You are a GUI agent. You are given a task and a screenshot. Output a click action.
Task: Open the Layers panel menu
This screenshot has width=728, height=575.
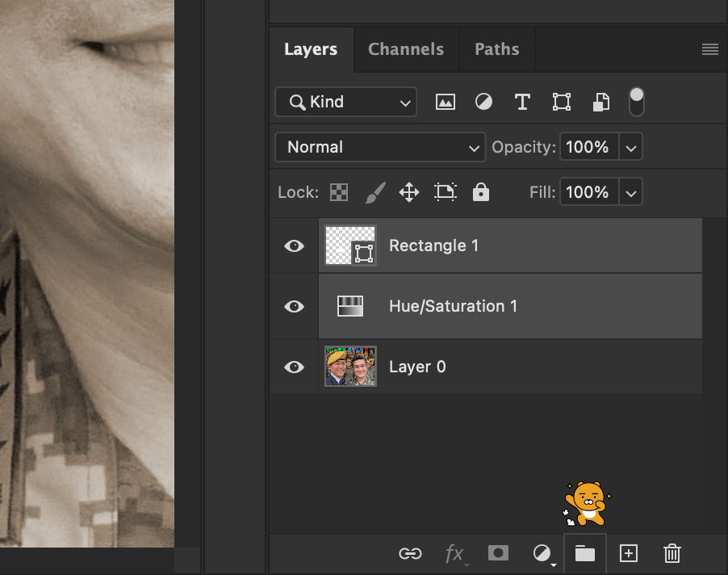point(710,49)
